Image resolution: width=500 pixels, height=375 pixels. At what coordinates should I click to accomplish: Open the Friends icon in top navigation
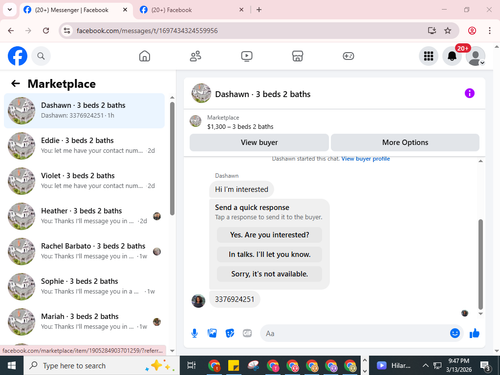coord(195,56)
